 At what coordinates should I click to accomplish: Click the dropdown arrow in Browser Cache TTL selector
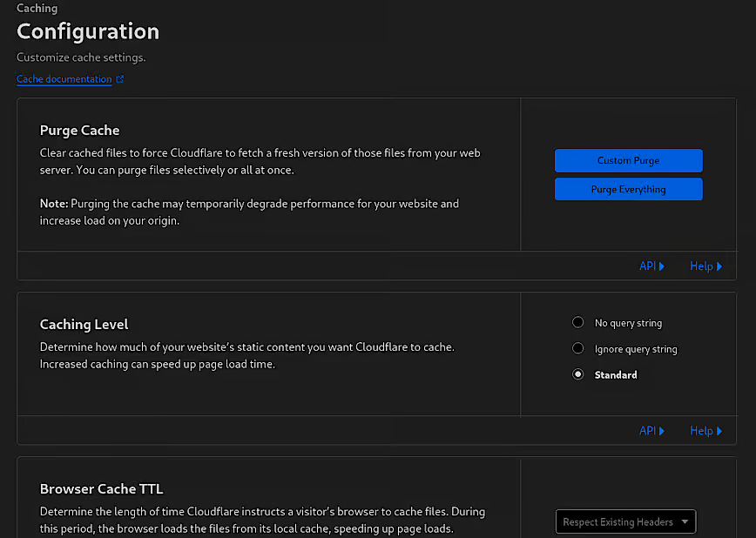point(685,522)
